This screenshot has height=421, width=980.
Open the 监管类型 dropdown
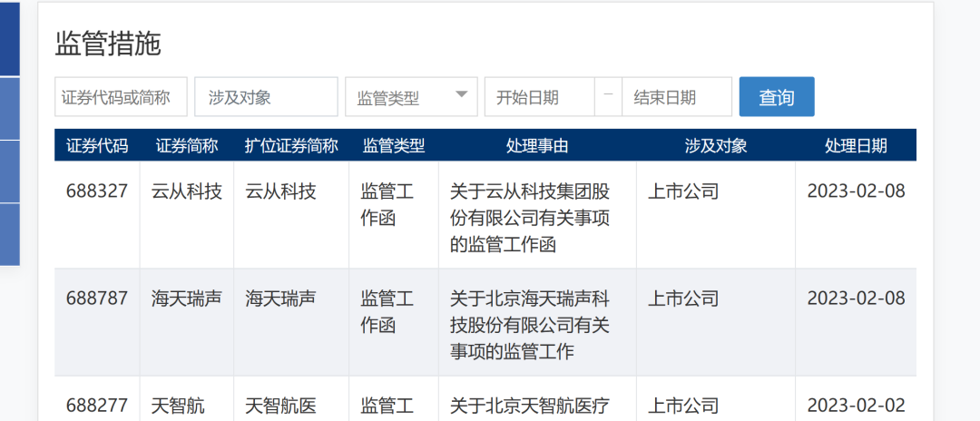click(x=411, y=97)
